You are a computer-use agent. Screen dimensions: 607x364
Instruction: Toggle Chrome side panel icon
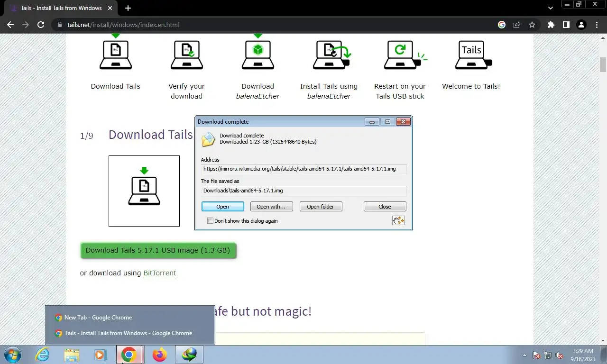(566, 25)
